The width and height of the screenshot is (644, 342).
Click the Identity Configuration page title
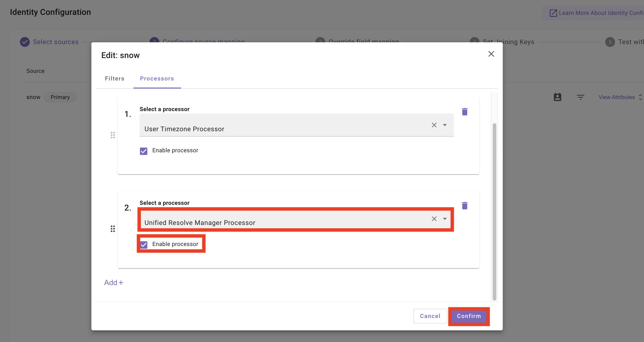tap(50, 12)
